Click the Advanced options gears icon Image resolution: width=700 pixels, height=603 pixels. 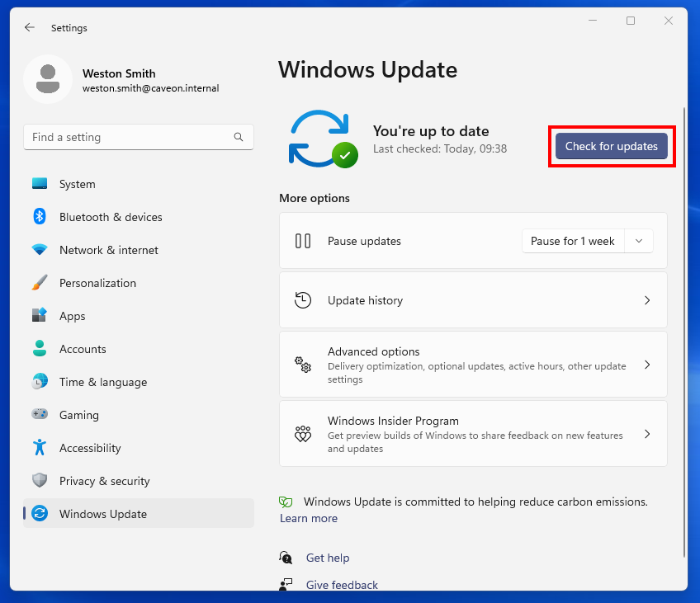[x=303, y=365]
